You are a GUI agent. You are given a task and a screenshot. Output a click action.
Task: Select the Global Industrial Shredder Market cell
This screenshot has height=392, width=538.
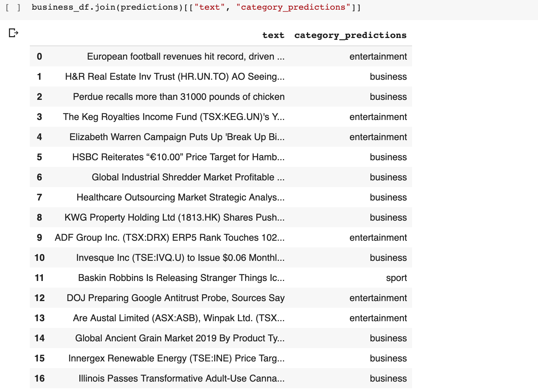(188, 177)
